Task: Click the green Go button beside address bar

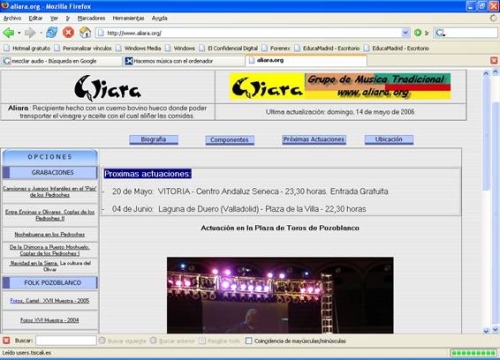Action: 417,33
